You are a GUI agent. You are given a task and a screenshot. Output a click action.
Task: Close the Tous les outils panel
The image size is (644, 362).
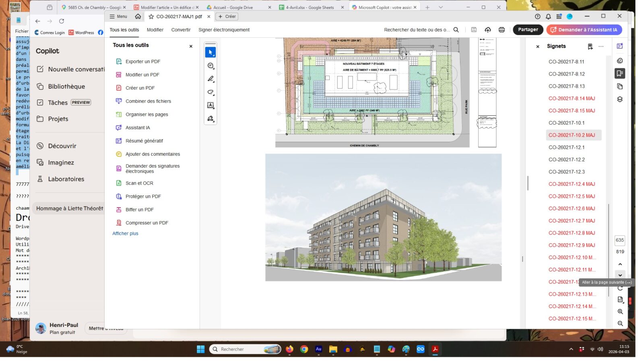pyautogui.click(x=190, y=46)
